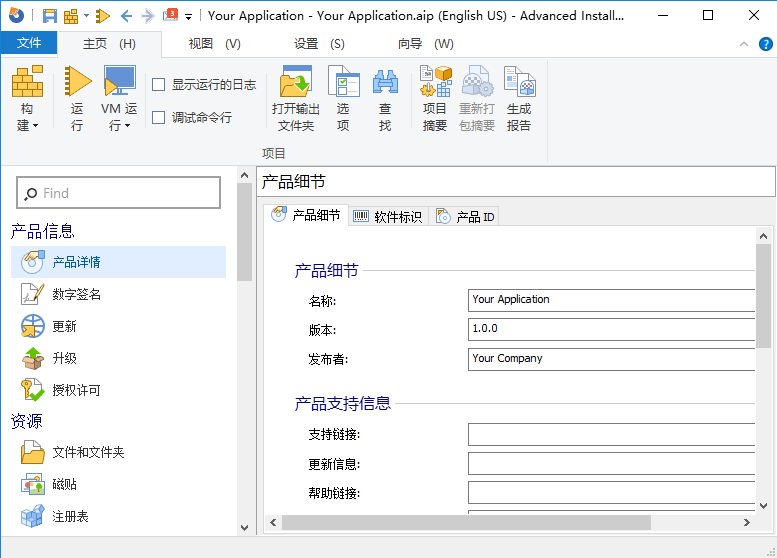Toggle the 调试命令行 checkbox
Screen dimensions: 777x558
tap(158, 117)
